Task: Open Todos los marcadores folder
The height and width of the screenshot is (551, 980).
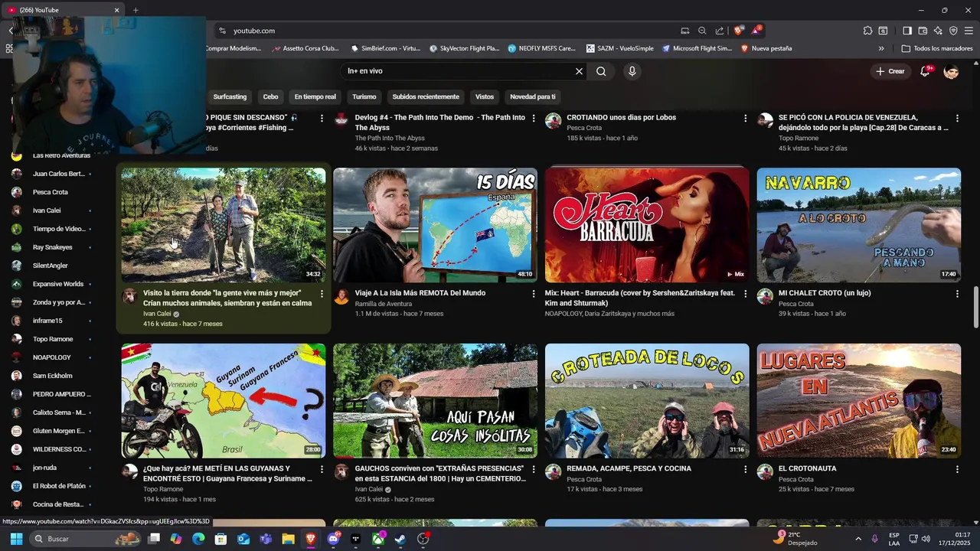Action: (x=937, y=48)
